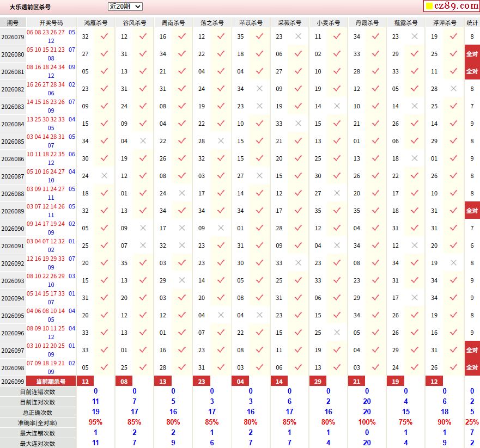Select the 谷风杀号 column header
Screen dimensions: 480x448
click(x=135, y=23)
